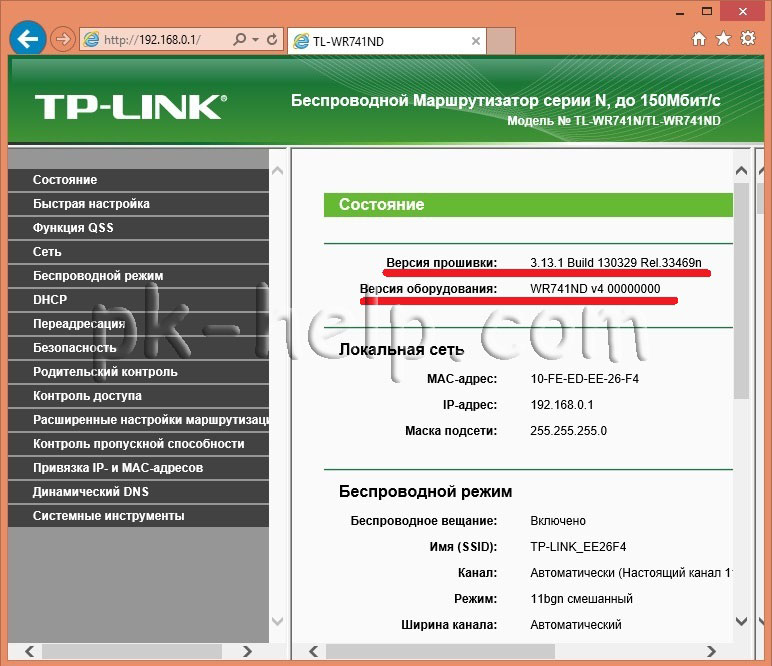The height and width of the screenshot is (666, 772).
Task: Click sidebar horizontal scroll left arrow
Action: pyautogui.click(x=30, y=651)
